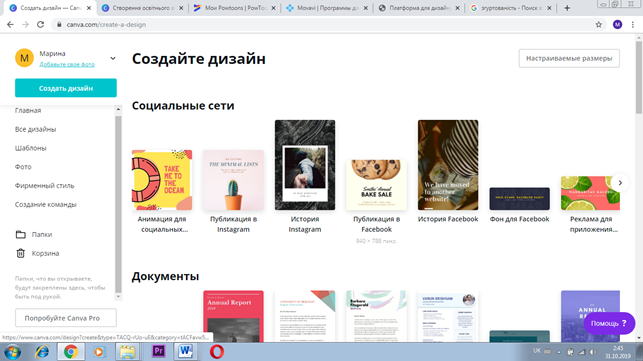
Task: Choose Публикация в Facebook bake sale thumbnail
Action: tap(376, 185)
